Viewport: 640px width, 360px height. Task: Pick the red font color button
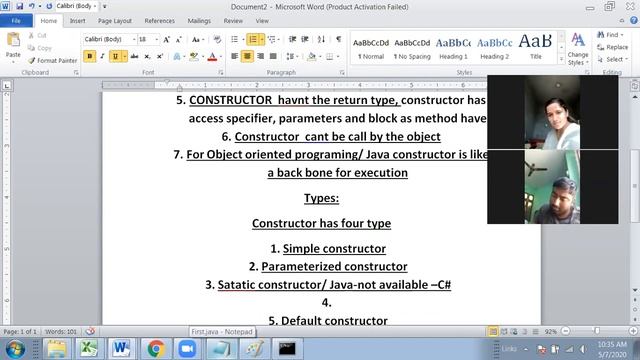point(212,56)
